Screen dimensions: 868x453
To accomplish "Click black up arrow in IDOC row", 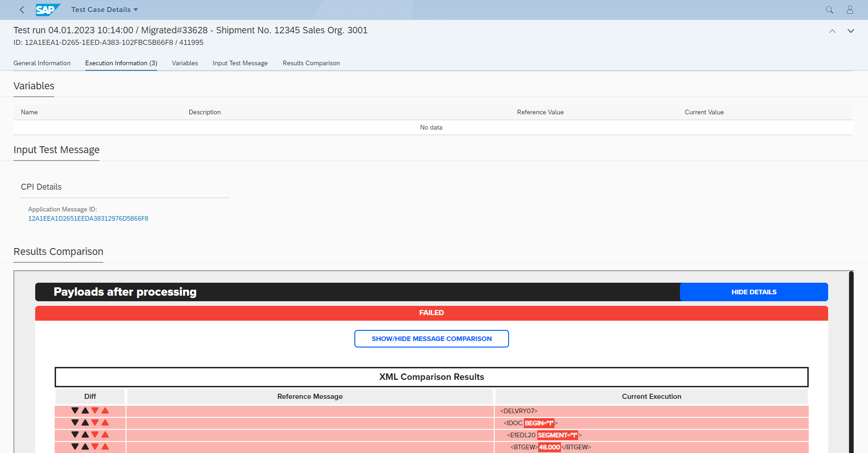I will pyautogui.click(x=85, y=422).
